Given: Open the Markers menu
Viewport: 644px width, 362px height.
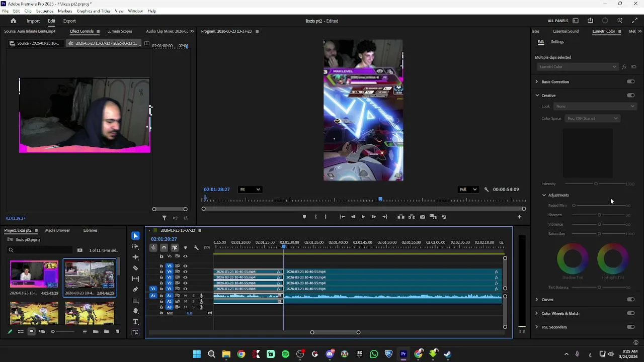Looking at the screenshot, I should coord(65,11).
